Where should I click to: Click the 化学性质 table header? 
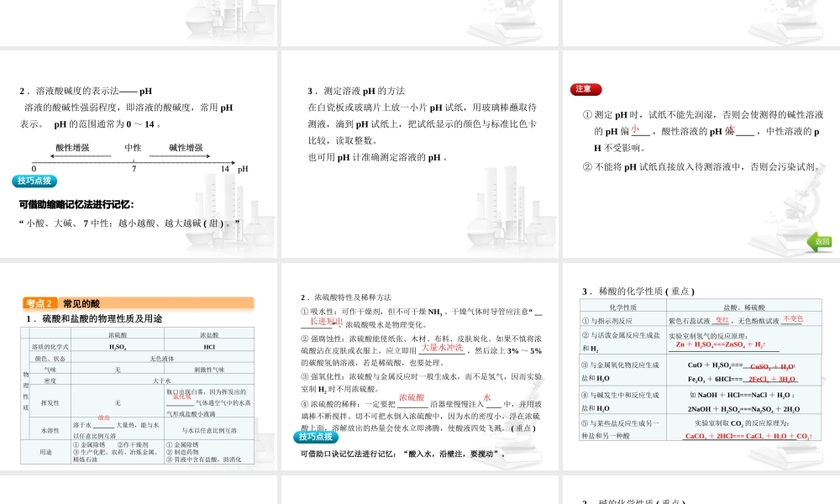[x=623, y=307]
